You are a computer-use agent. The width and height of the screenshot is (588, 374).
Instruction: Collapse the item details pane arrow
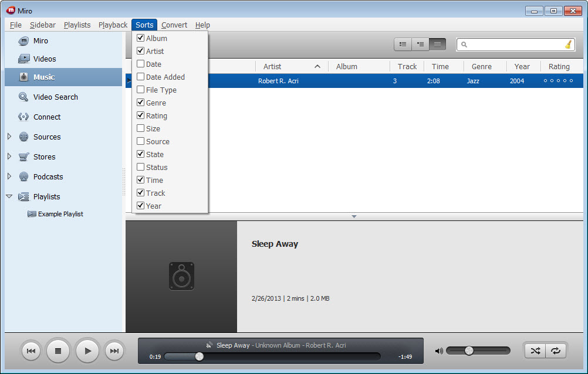click(354, 217)
